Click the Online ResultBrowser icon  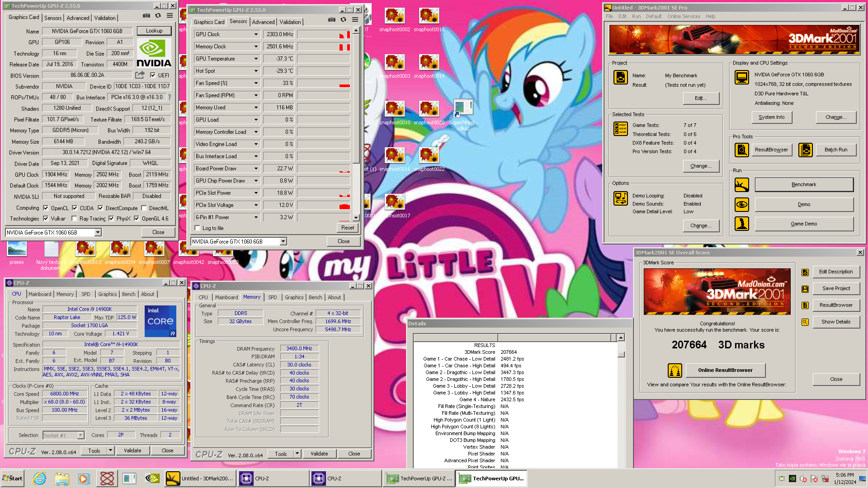point(675,371)
